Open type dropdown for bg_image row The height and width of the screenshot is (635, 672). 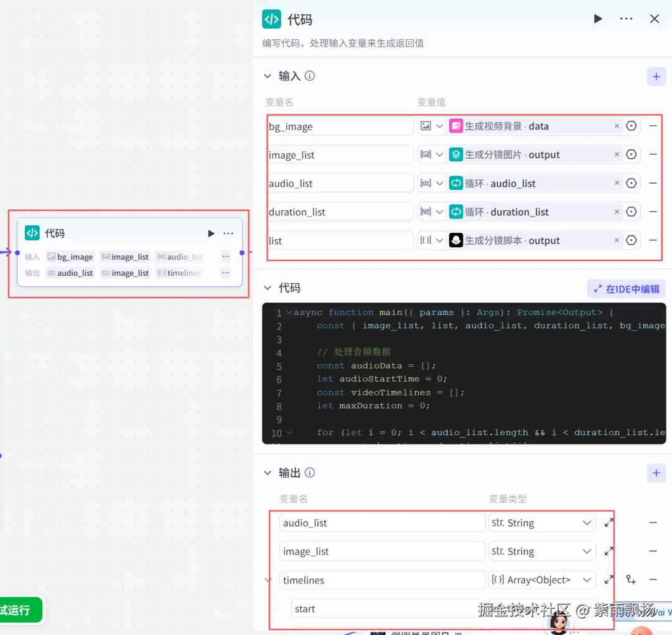point(432,126)
